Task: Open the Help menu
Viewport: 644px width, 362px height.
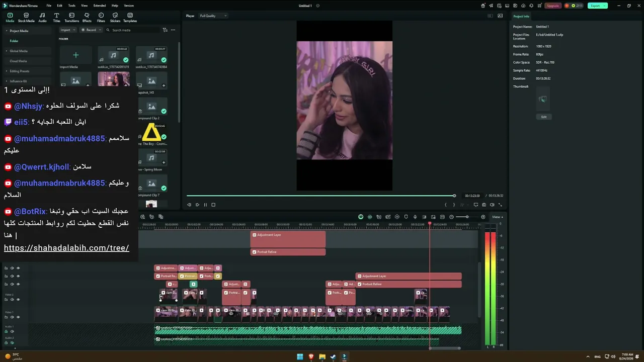Action: [x=115, y=6]
